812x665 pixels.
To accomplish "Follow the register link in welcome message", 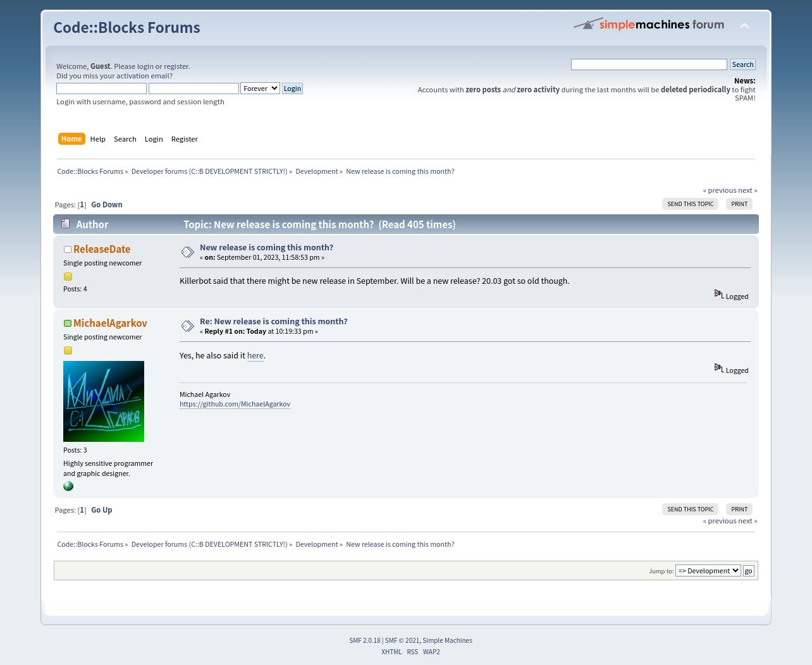I will [176, 66].
